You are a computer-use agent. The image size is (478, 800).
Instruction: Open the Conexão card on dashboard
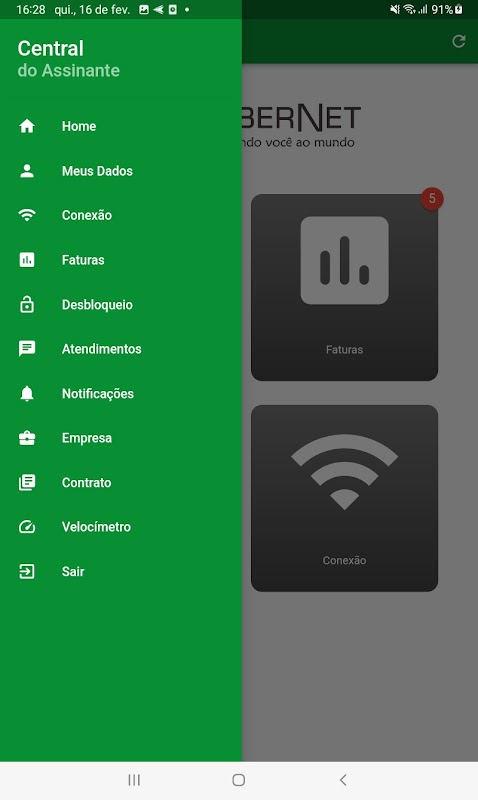[x=344, y=498]
